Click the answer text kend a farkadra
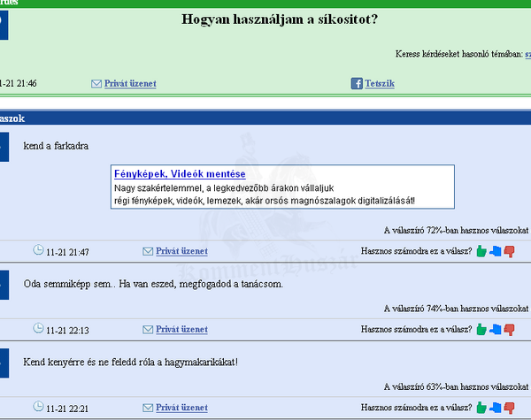 (56, 146)
